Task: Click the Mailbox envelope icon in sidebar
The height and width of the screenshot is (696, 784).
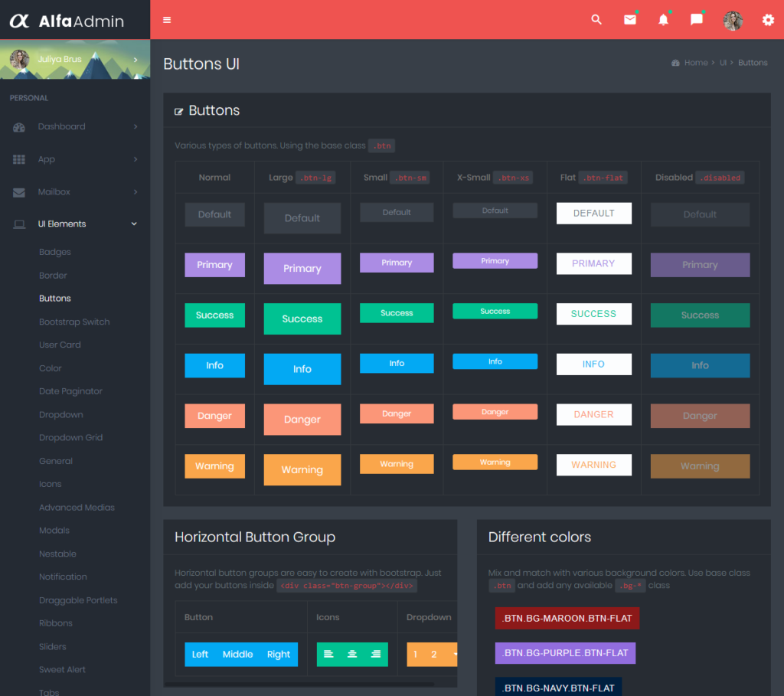Action: coord(19,192)
